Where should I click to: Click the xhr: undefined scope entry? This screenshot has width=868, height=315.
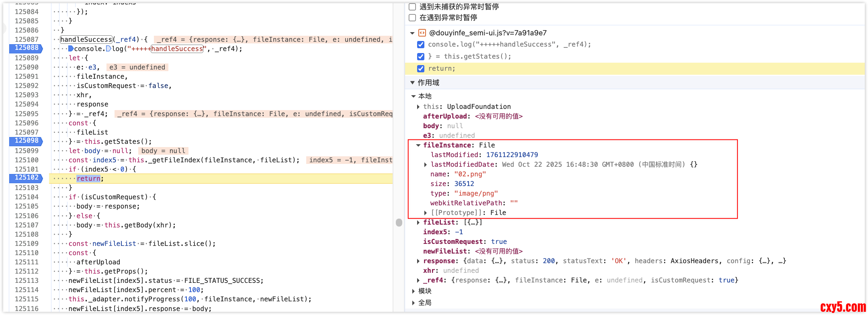coord(451,271)
